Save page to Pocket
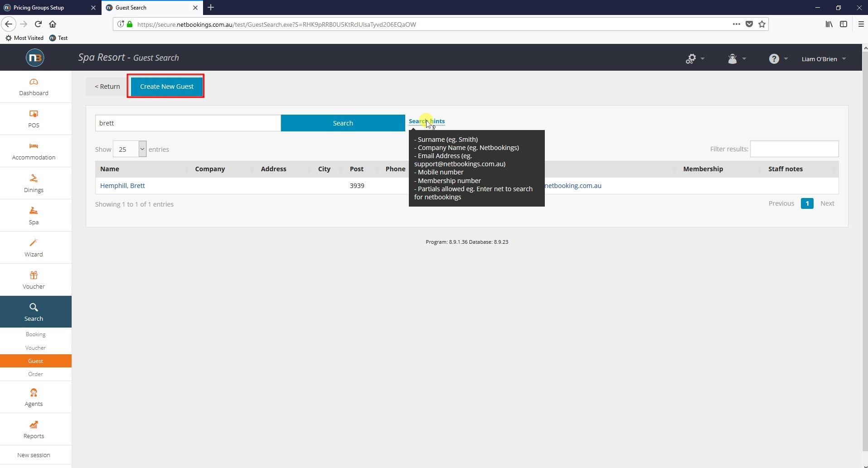The height and width of the screenshot is (468, 868). (749, 24)
